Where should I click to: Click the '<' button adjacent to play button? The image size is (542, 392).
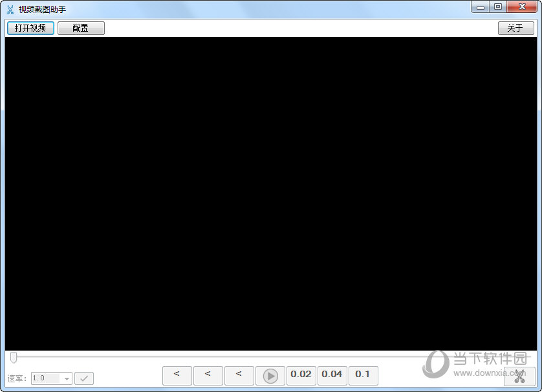click(239, 376)
